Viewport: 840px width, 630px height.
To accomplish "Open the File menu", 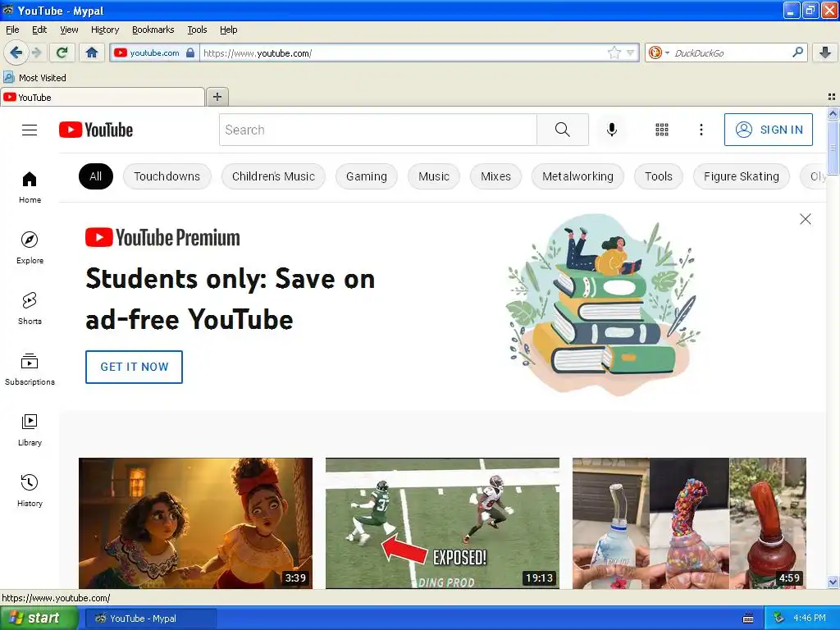I will pyautogui.click(x=12, y=30).
